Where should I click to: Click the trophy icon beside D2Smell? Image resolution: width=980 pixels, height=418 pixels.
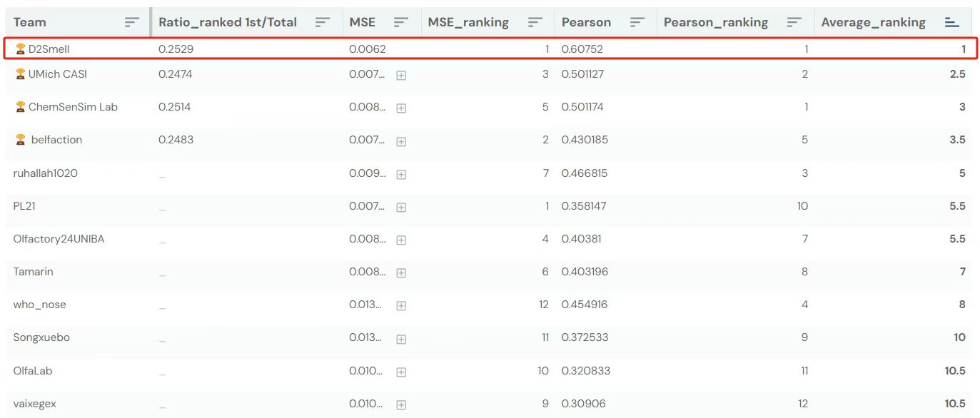point(20,49)
